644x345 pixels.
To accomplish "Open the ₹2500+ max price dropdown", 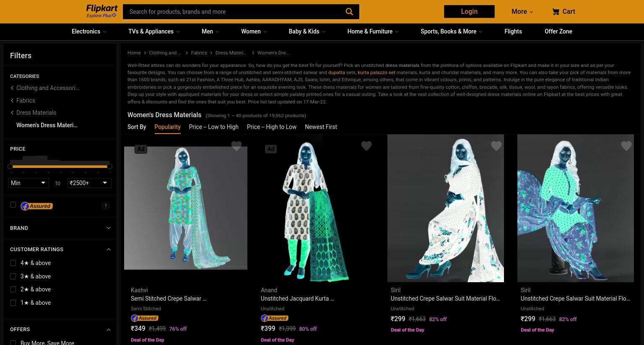I will (89, 183).
